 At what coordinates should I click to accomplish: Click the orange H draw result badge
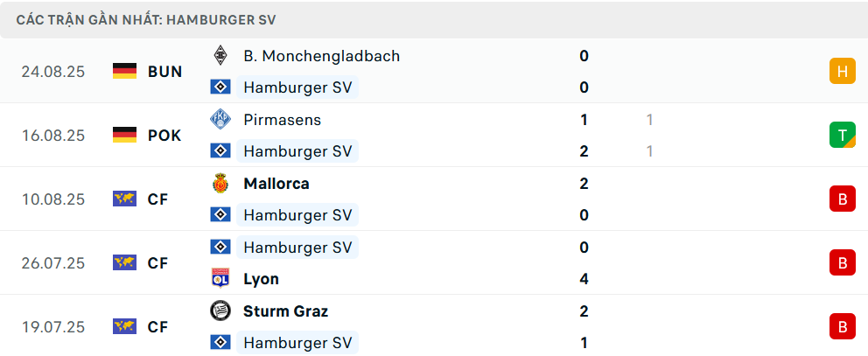pyautogui.click(x=842, y=72)
